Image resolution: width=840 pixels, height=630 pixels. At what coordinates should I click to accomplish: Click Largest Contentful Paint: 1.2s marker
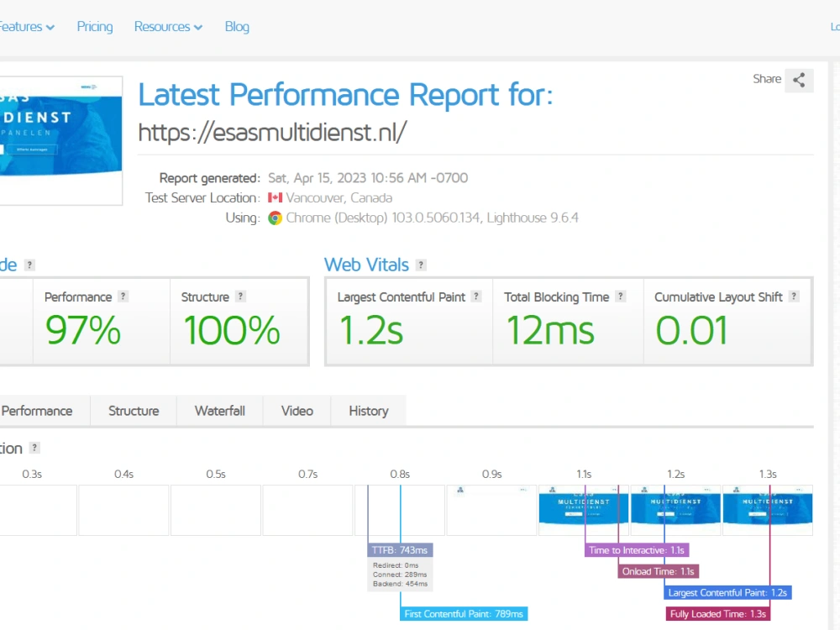[727, 593]
